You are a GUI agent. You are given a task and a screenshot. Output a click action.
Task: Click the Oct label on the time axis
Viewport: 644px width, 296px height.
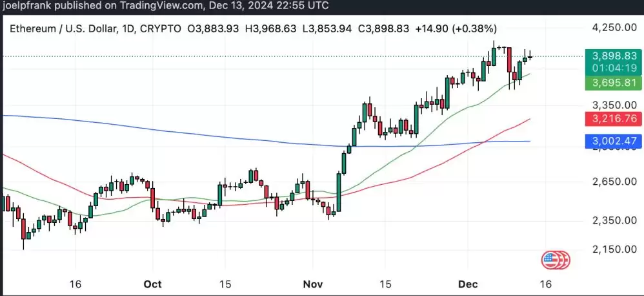tap(153, 284)
